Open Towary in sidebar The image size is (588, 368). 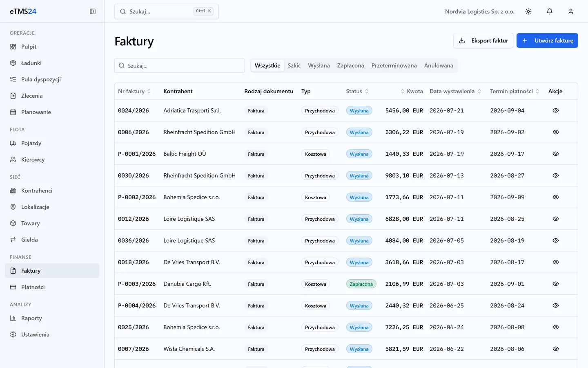click(x=52, y=223)
